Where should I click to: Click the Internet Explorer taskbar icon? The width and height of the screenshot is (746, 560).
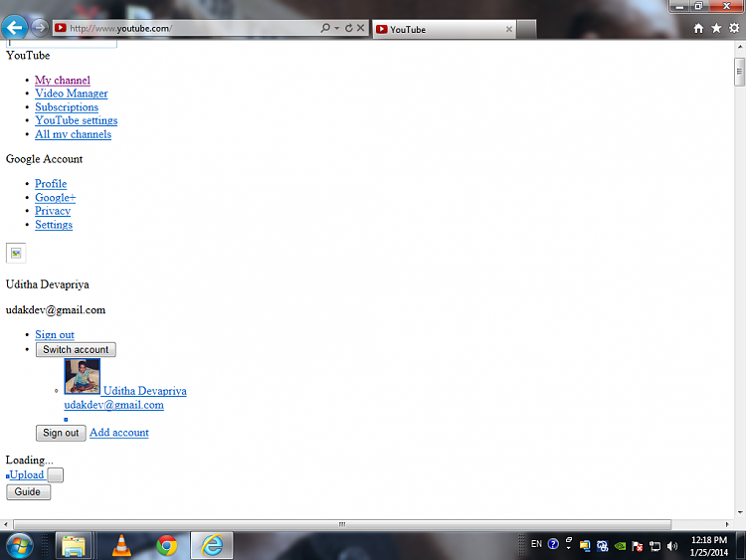point(212,546)
